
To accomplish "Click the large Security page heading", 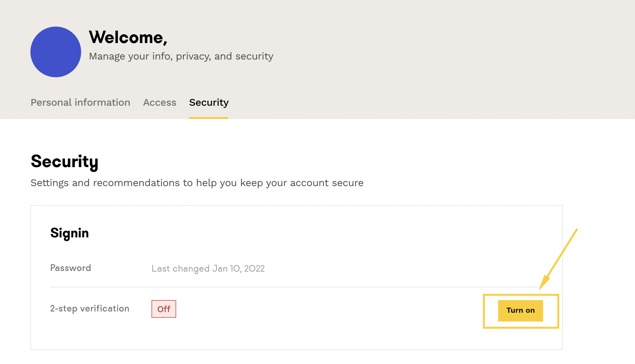I will click(65, 161).
